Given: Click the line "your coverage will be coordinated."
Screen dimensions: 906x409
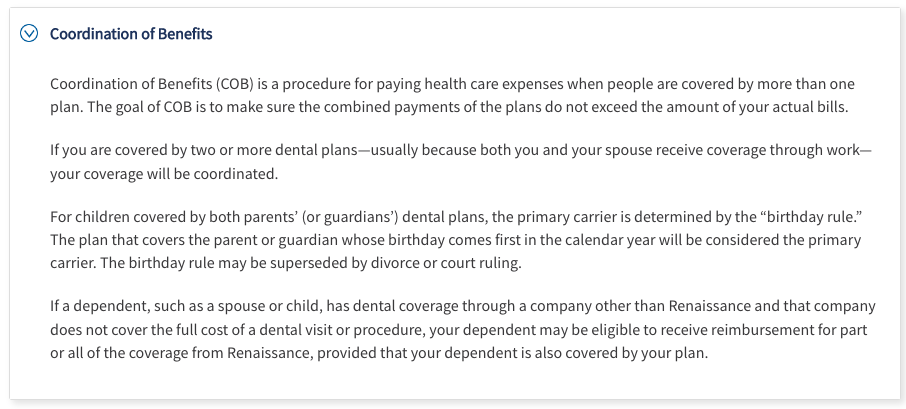Looking at the screenshot, I should coord(164,174).
